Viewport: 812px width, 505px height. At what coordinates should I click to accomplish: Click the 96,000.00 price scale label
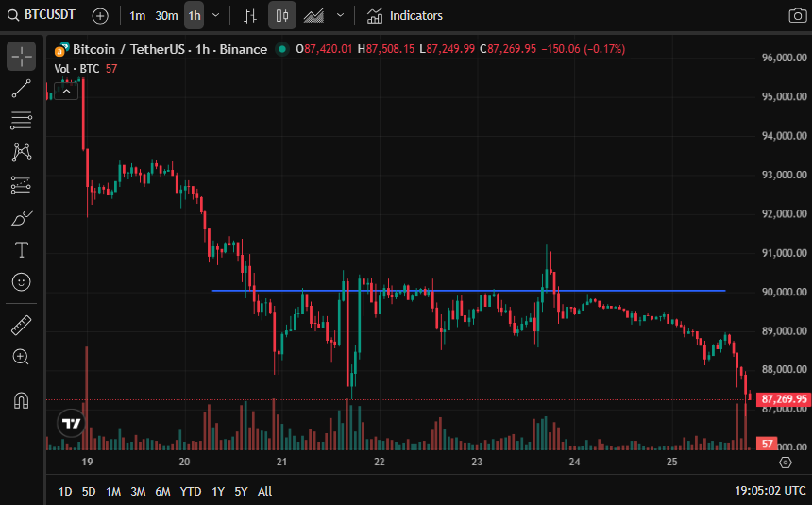click(784, 58)
